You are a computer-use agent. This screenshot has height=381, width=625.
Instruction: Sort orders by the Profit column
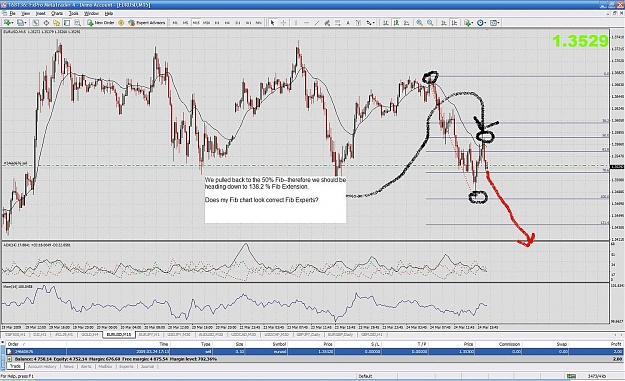tap(616, 344)
